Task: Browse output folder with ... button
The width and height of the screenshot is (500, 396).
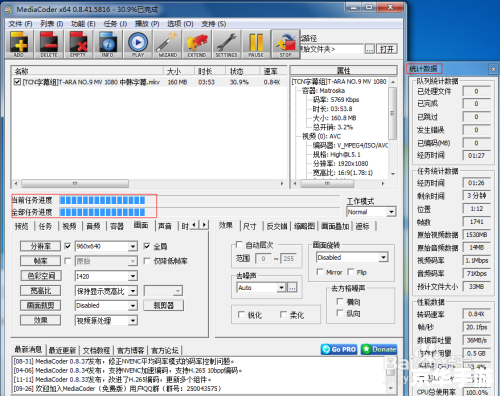Action: pyautogui.click(x=370, y=49)
